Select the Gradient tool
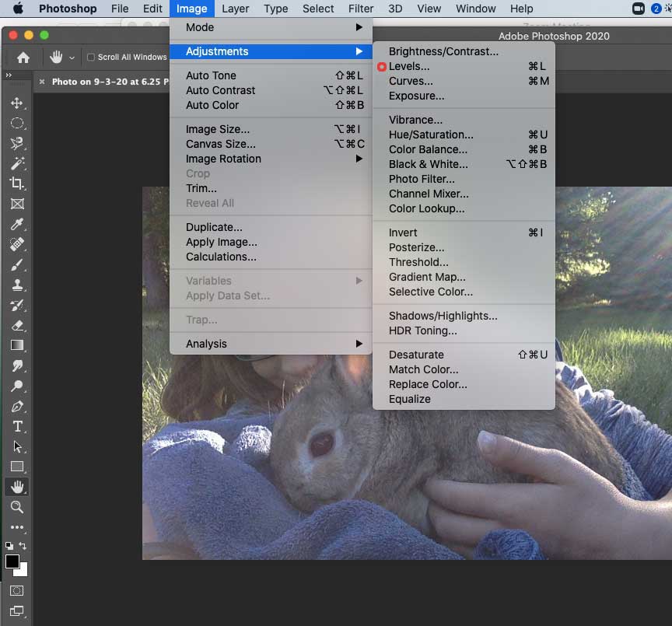 click(17, 345)
